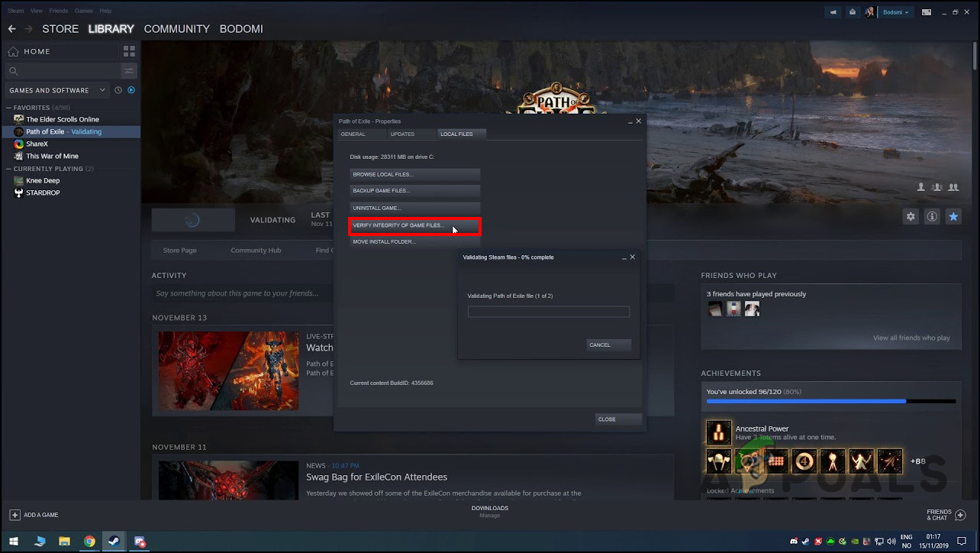980x553 pixels.
Task: Open the Games and Software filter dropdown
Action: [59, 90]
